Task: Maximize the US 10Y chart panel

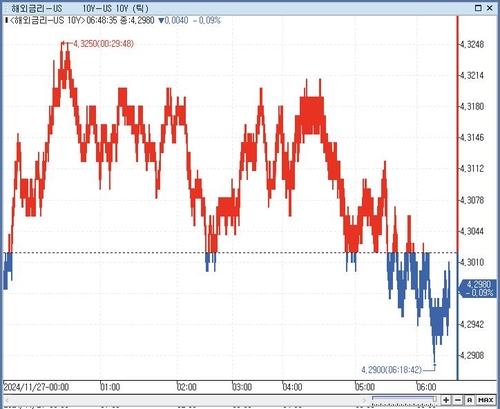Action: 478,8
